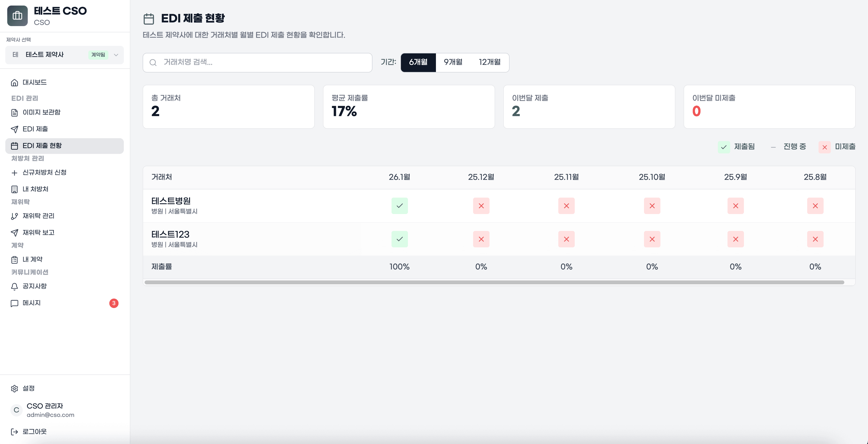
Task: Click the red X for 테스트123 25.12월
Action: click(x=481, y=239)
